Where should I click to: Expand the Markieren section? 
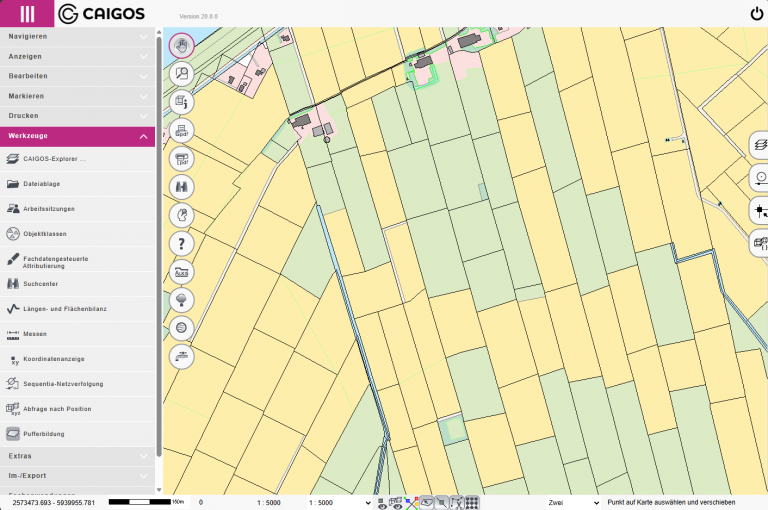pos(77,97)
